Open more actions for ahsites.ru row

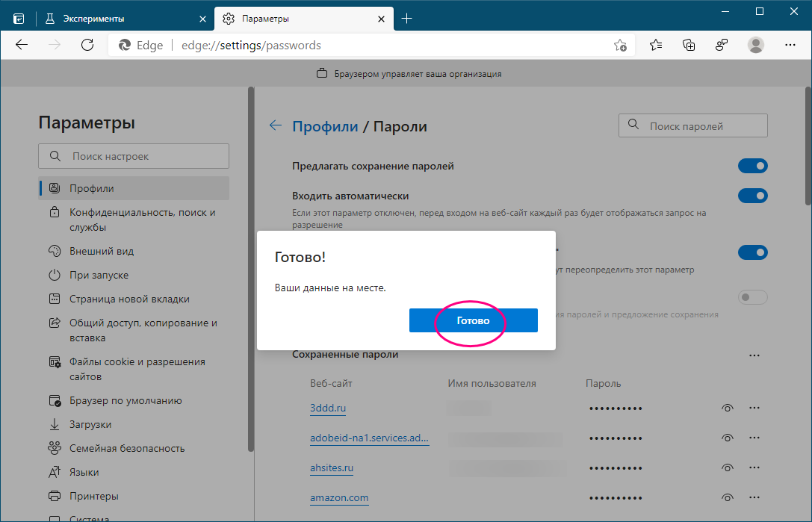pyautogui.click(x=754, y=468)
